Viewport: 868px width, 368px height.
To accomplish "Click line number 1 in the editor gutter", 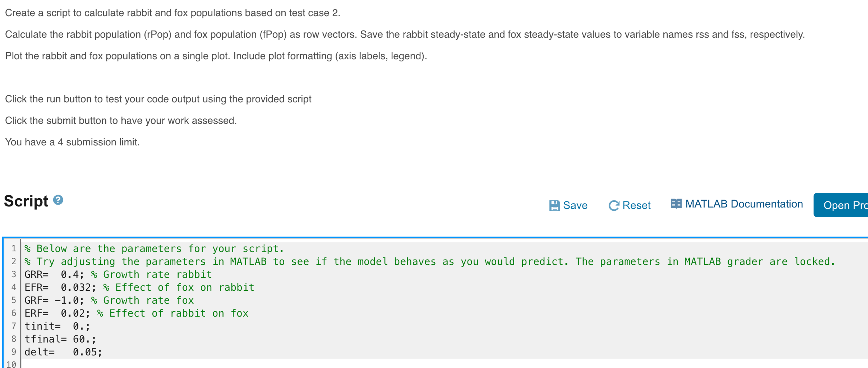I will click(x=14, y=248).
